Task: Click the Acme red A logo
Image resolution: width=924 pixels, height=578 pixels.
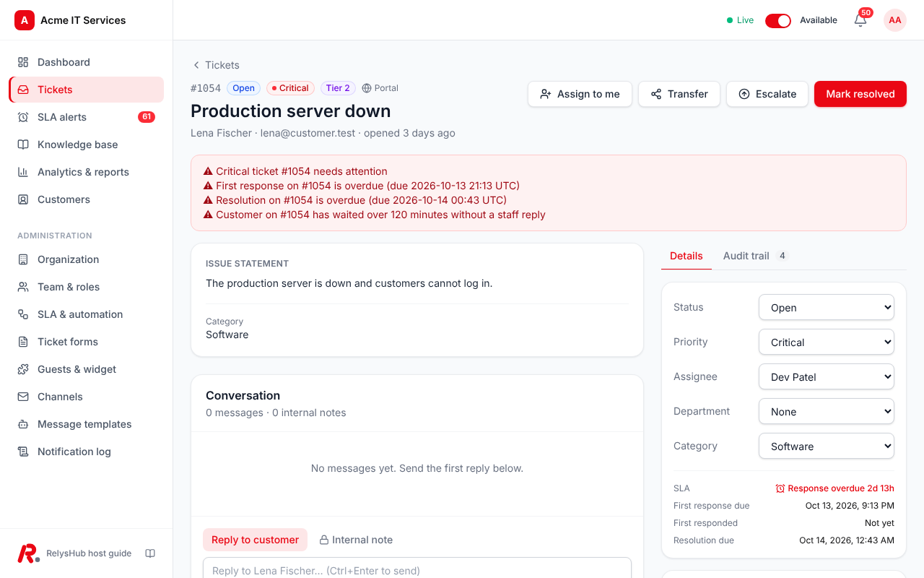Action: [25, 20]
